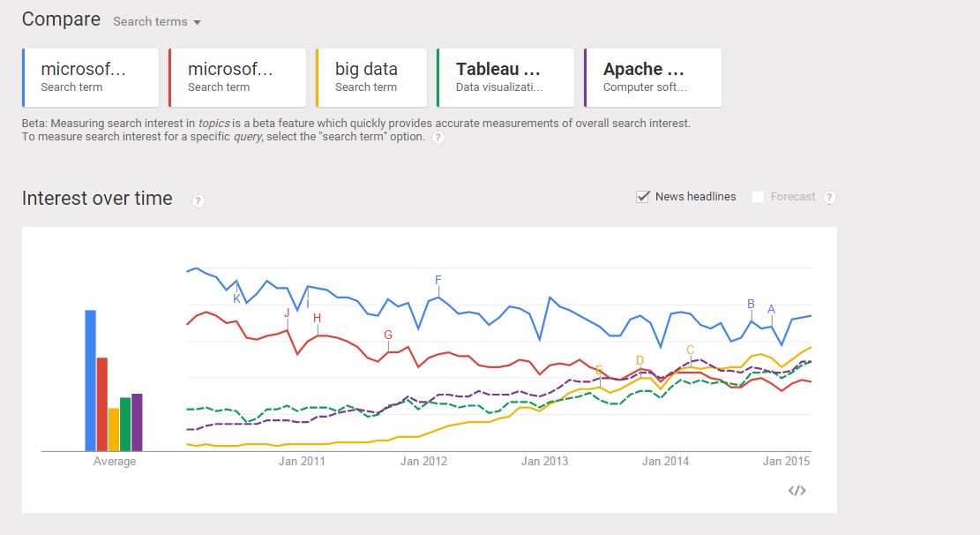Enable the Forecast checkbox
Viewport: 980px width, 535px height.
coord(758,197)
